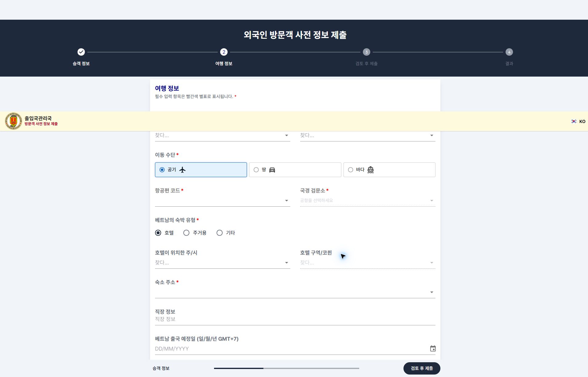Open top-right 찾다... dropdown under header
The image size is (588, 377).
coord(368,135)
